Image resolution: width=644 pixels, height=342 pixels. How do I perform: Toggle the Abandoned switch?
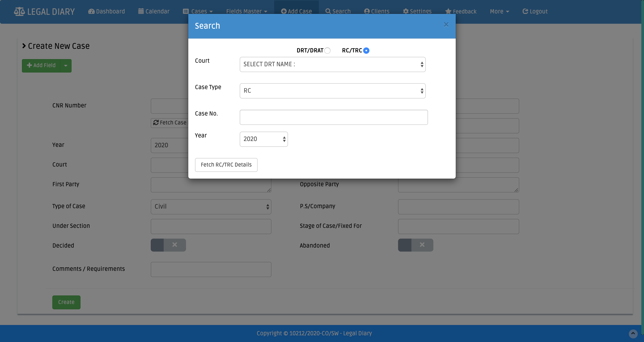tap(415, 245)
